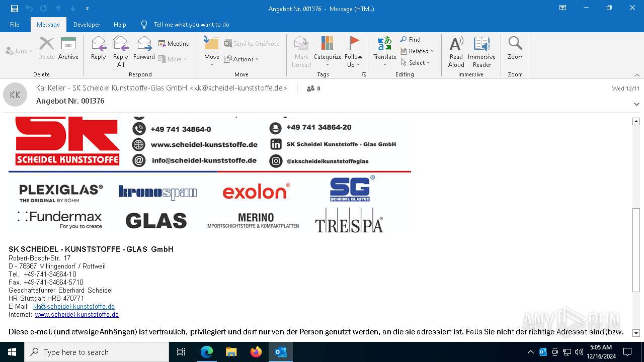This screenshot has height=362, width=644.
Task: Open the Categorize color menu
Action: tap(328, 51)
